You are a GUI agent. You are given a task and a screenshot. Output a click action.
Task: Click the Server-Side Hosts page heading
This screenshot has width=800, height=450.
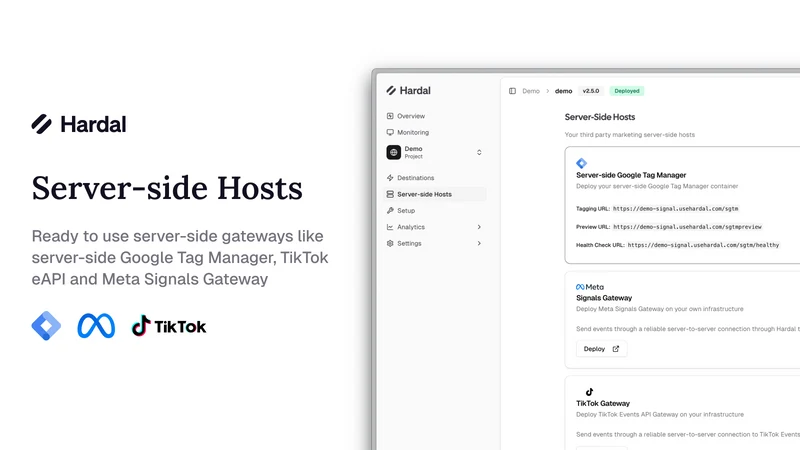click(x=599, y=117)
